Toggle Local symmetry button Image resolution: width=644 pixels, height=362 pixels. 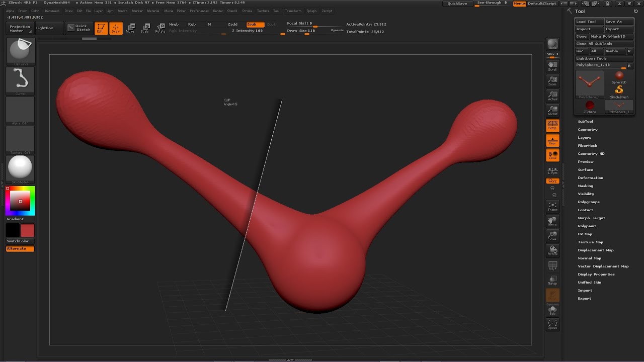pyautogui.click(x=552, y=155)
